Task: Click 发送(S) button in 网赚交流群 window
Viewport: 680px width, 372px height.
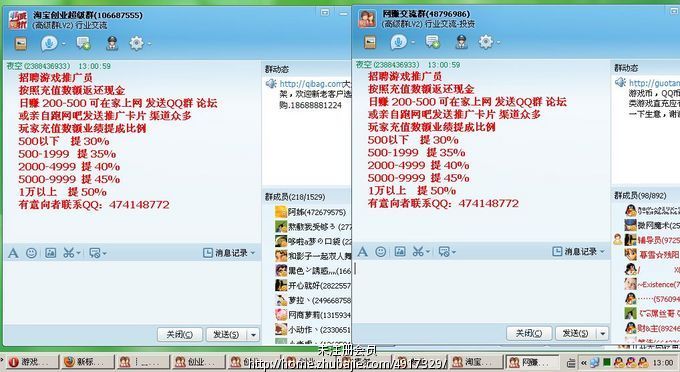Action: tap(575, 333)
